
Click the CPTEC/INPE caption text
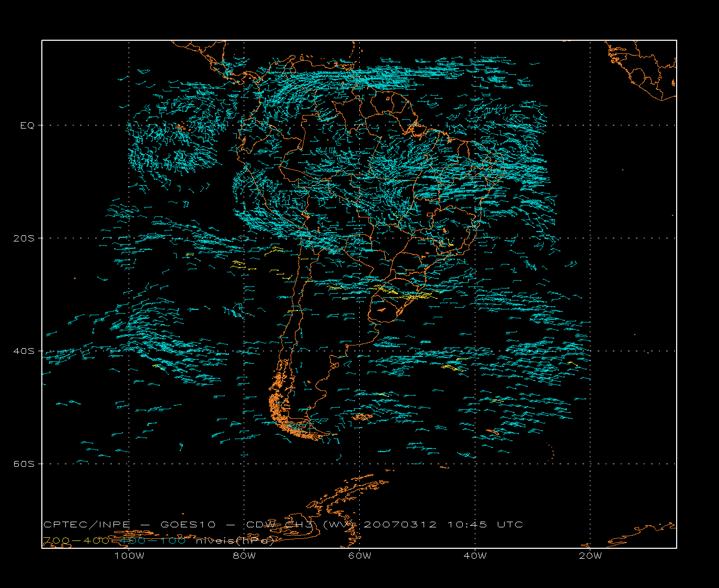coord(86,524)
